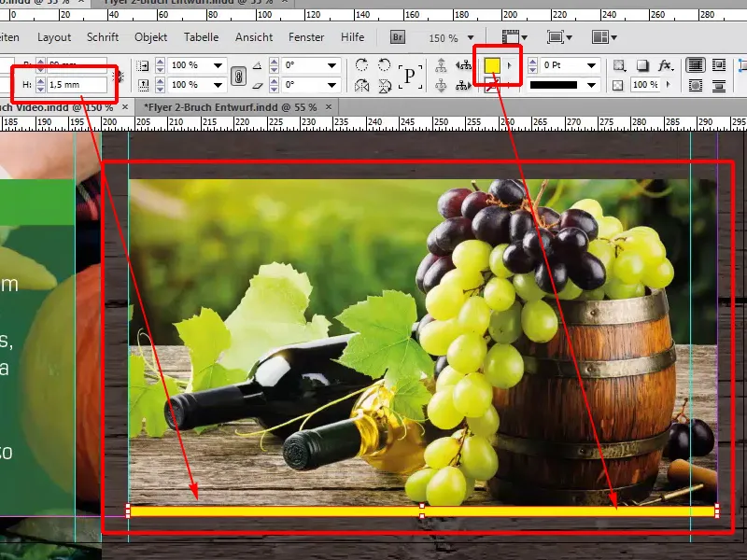Open Adobe Bridge via the Br icon
The image size is (747, 560).
[398, 37]
